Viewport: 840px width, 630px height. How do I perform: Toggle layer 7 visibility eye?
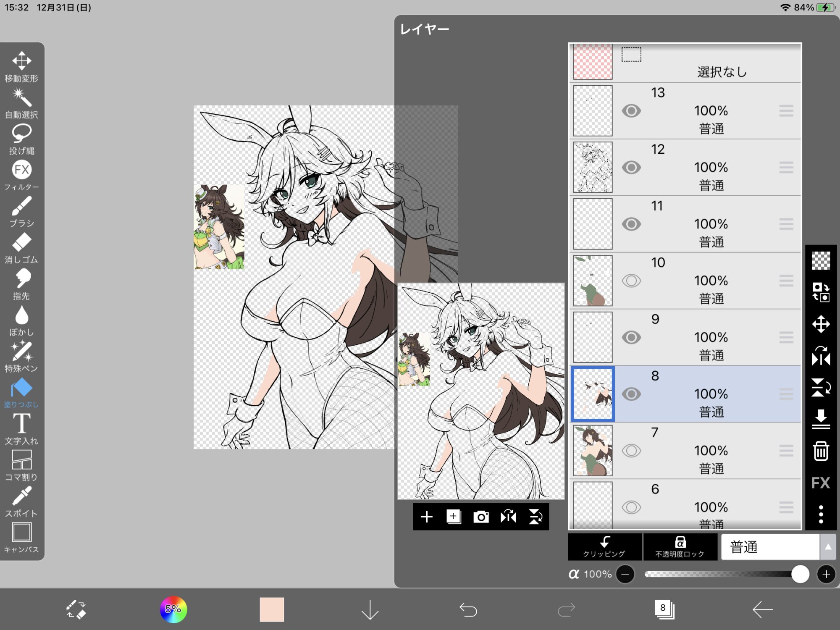pyautogui.click(x=631, y=451)
